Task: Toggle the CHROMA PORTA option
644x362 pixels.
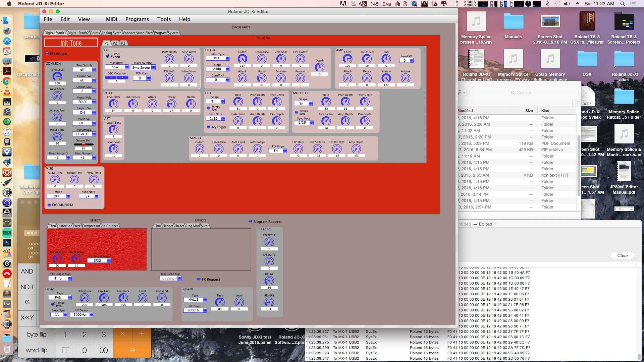Action: pyautogui.click(x=49, y=205)
